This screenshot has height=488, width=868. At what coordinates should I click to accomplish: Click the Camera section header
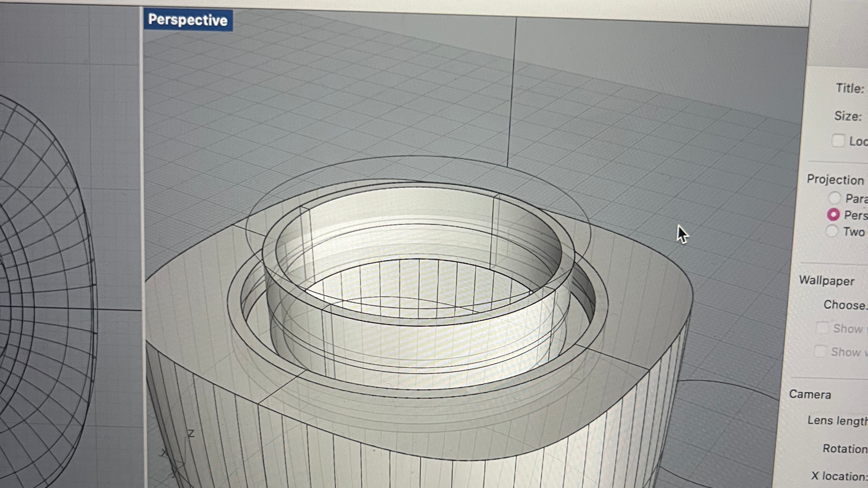[810, 395]
